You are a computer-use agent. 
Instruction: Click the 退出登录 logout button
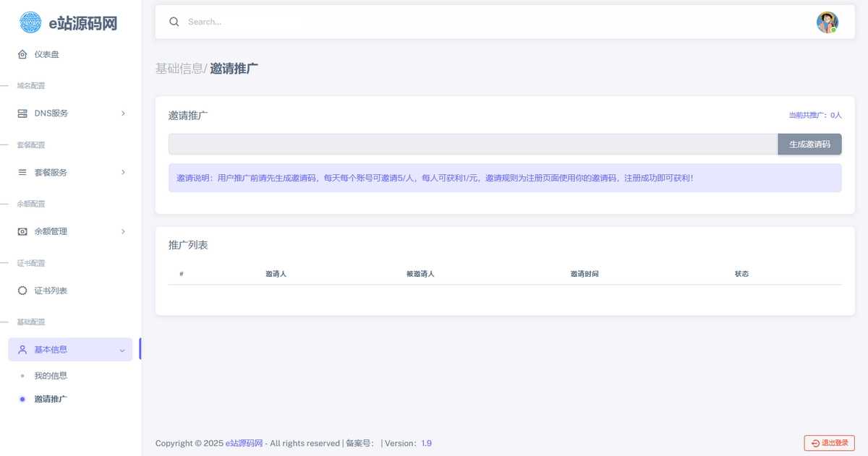coord(830,443)
